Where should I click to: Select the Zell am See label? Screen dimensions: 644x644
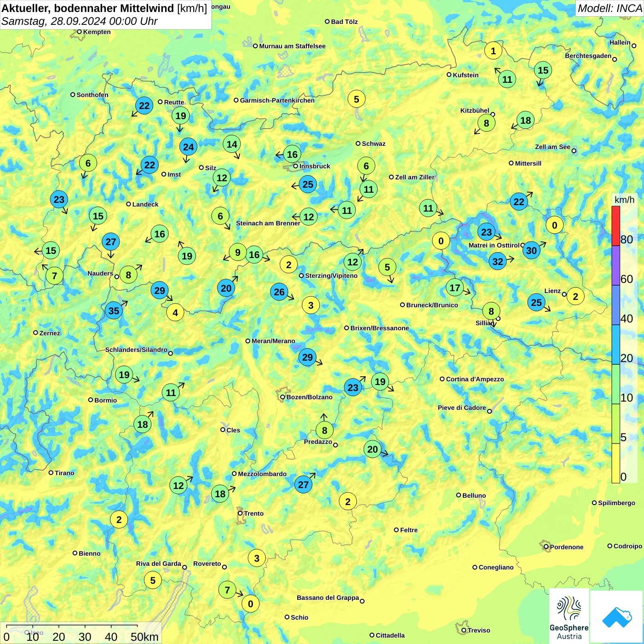pyautogui.click(x=552, y=147)
